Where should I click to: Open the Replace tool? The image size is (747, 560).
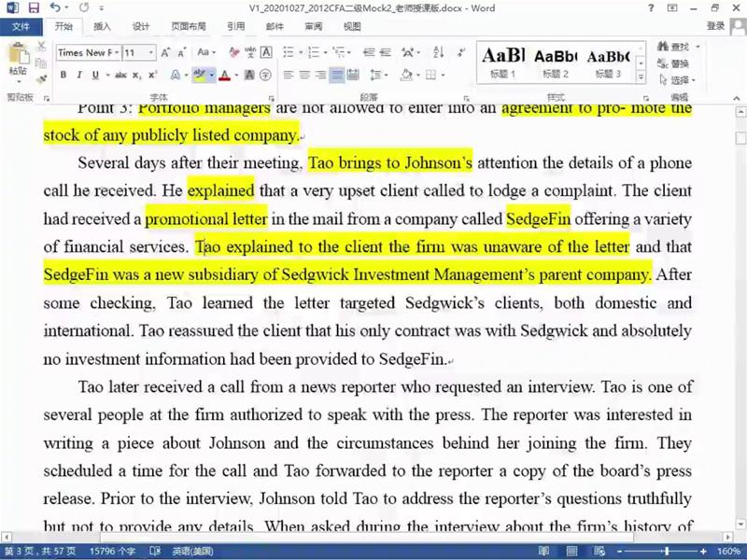point(673,63)
